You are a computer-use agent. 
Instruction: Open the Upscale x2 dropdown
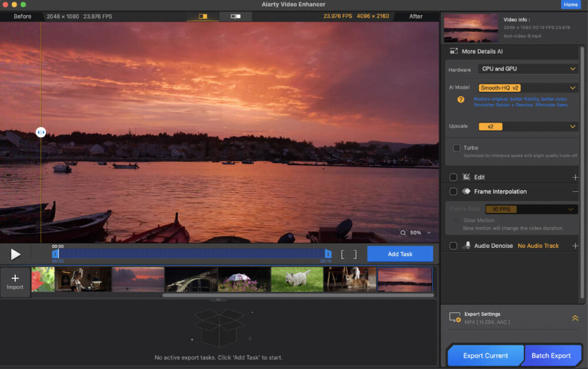pyautogui.click(x=527, y=127)
